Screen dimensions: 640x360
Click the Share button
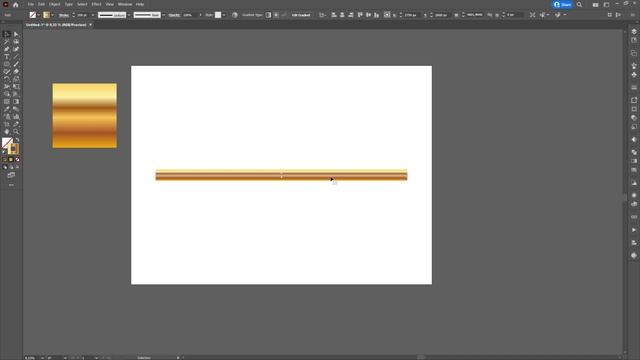point(562,4)
